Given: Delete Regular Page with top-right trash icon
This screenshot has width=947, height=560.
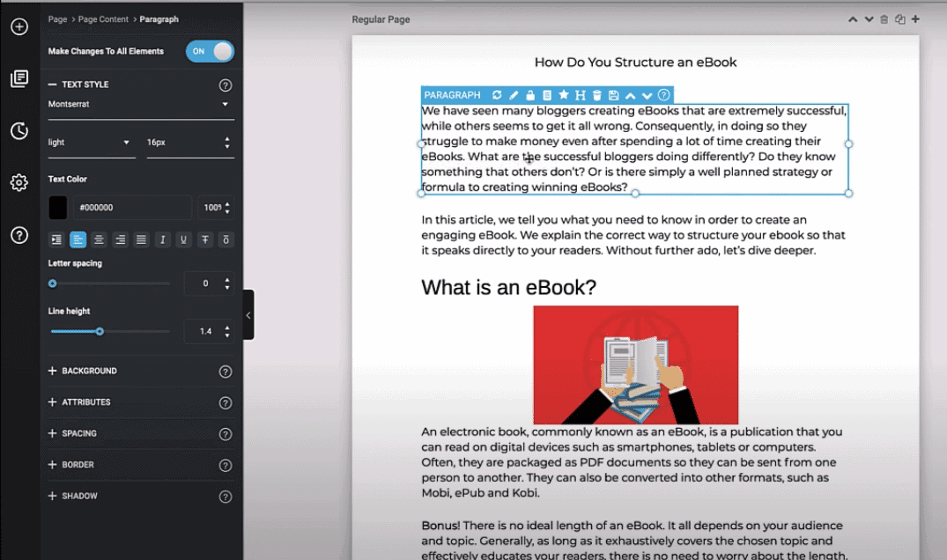Looking at the screenshot, I should point(884,19).
